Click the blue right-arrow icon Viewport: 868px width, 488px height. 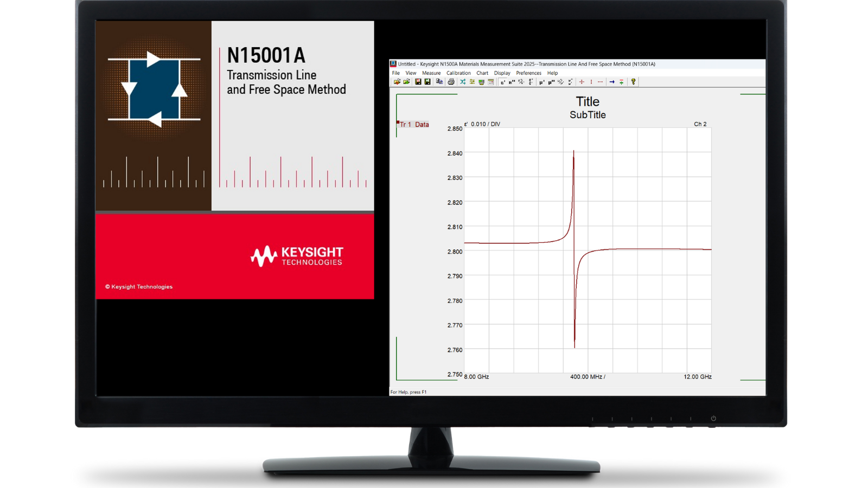coord(612,82)
